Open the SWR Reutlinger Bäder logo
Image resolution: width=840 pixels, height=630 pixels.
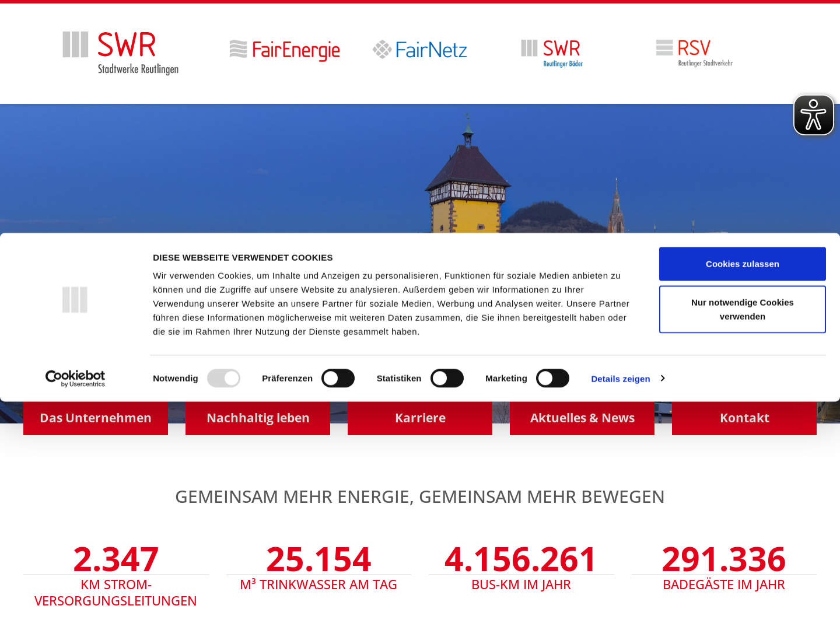point(552,53)
